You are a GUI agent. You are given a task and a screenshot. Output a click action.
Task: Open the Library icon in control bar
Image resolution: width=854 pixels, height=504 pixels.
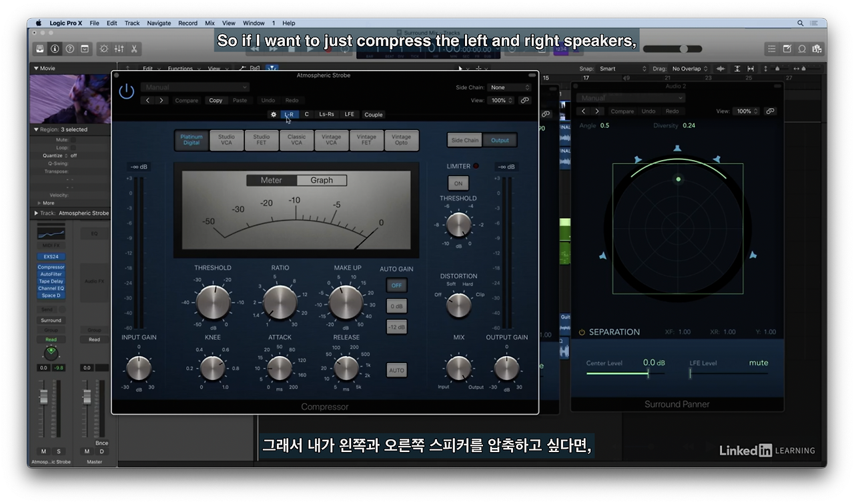(x=40, y=49)
